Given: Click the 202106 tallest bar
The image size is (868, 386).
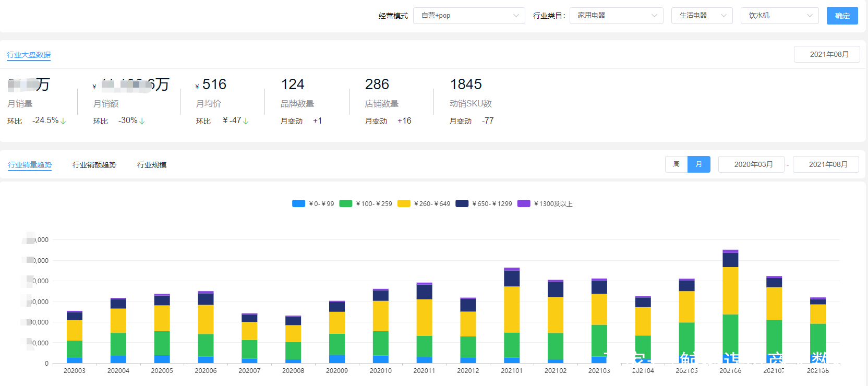Looking at the screenshot, I should [730, 307].
